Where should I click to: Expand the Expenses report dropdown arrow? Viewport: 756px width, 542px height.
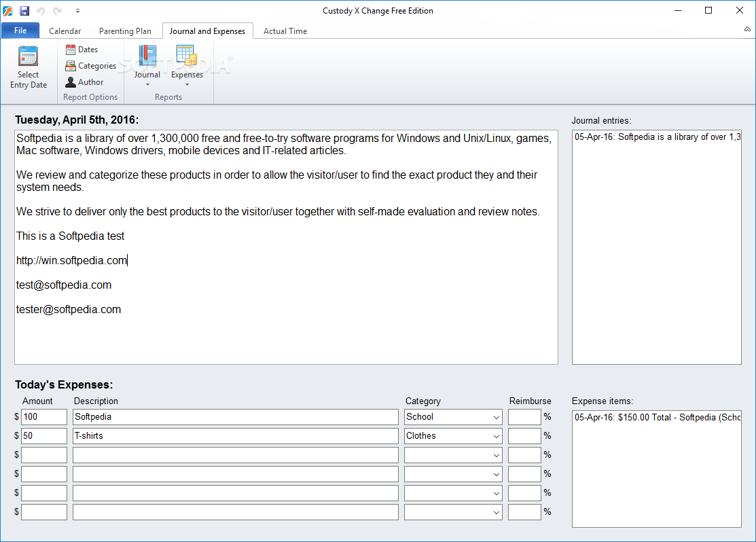click(187, 85)
